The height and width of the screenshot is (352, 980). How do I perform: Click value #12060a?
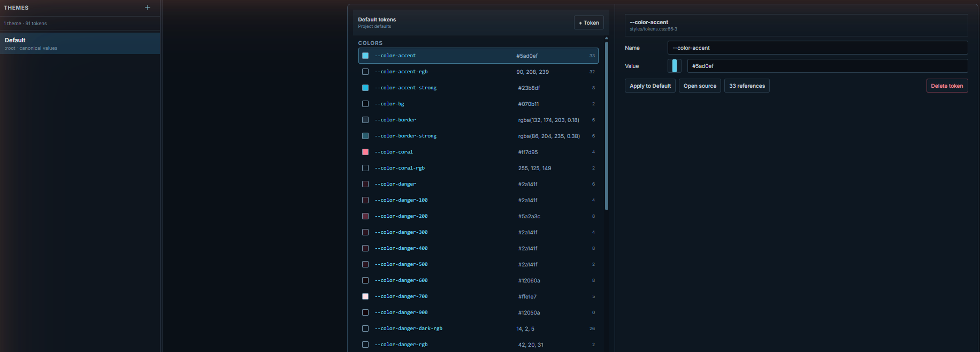[529, 280]
